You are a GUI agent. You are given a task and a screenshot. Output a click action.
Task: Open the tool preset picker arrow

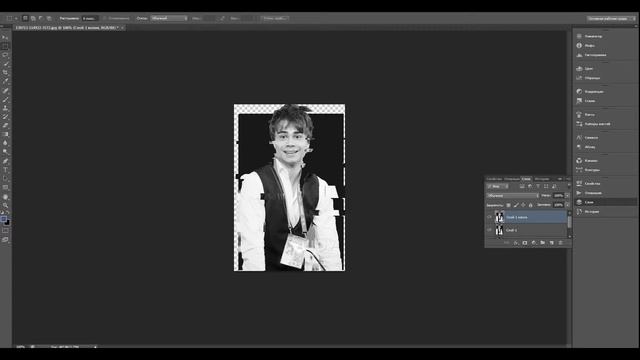[x=16, y=18]
